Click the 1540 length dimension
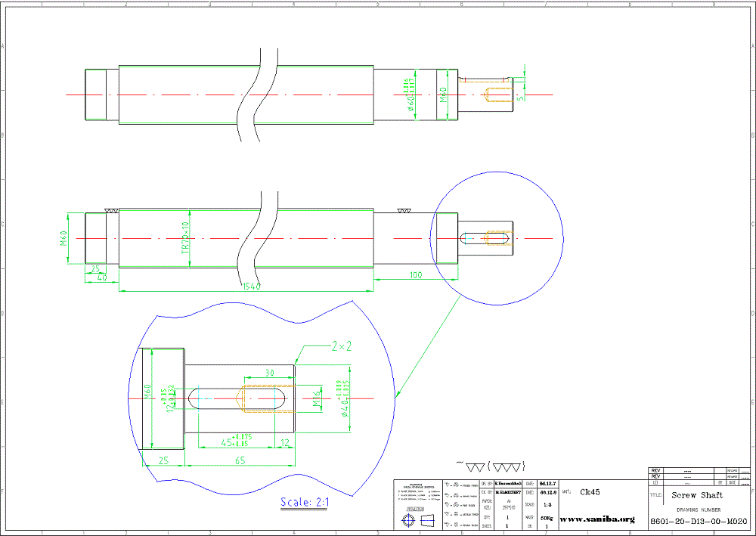 (252, 287)
